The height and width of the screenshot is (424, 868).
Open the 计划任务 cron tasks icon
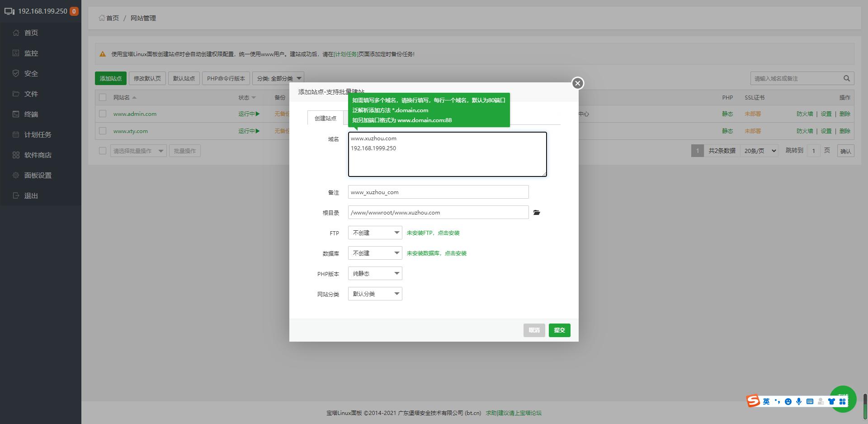click(x=16, y=134)
